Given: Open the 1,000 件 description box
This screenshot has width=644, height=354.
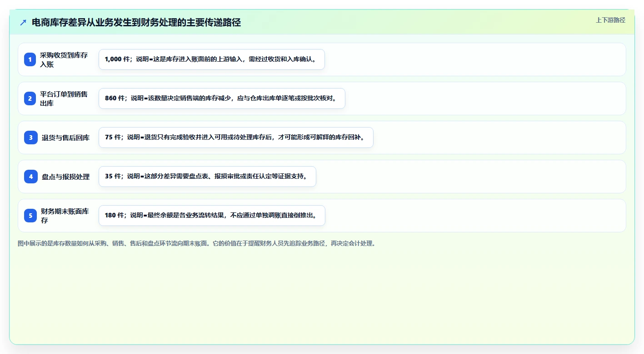Looking at the screenshot, I should point(212,59).
